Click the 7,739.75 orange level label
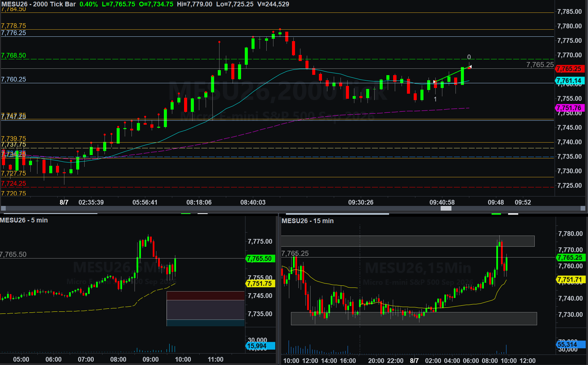The width and height of the screenshot is (588, 365). coord(13,139)
